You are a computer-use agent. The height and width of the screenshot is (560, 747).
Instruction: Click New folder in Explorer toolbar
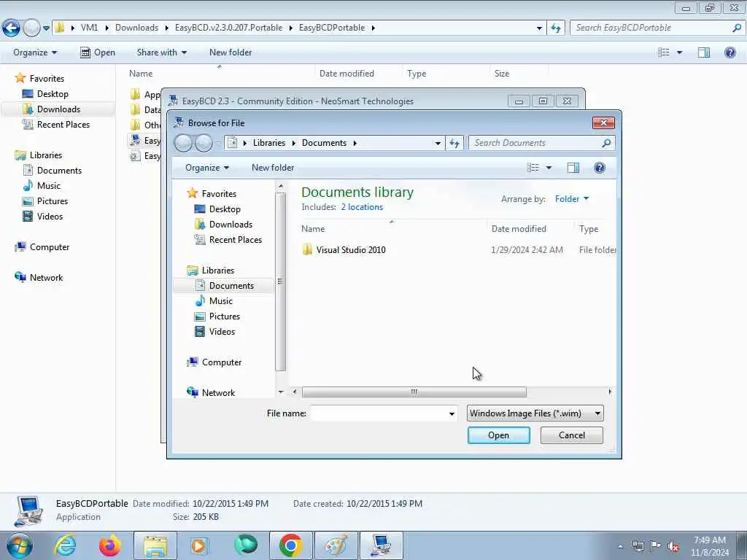(x=231, y=52)
